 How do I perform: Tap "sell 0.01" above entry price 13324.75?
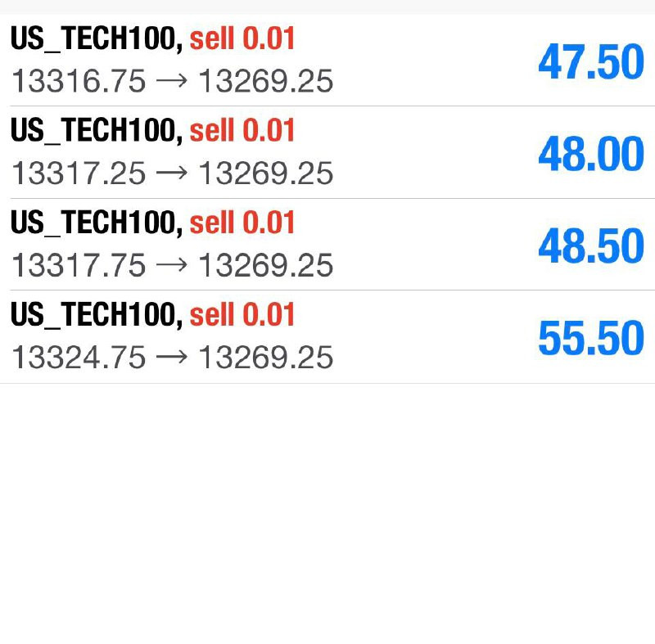click(x=242, y=315)
